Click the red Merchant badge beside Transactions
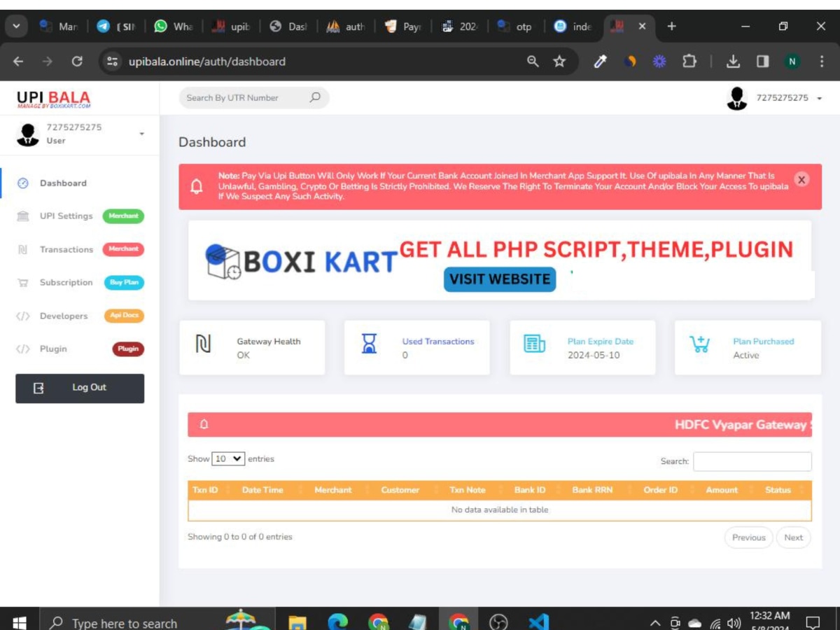Viewport: 840px width, 630px height. coord(123,249)
